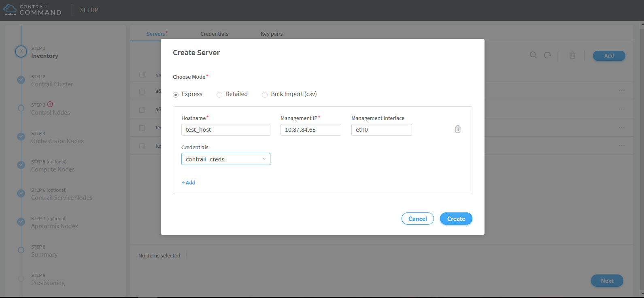Image resolution: width=644 pixels, height=298 pixels.
Task: Select the Express mode radio button
Action: 176,94
